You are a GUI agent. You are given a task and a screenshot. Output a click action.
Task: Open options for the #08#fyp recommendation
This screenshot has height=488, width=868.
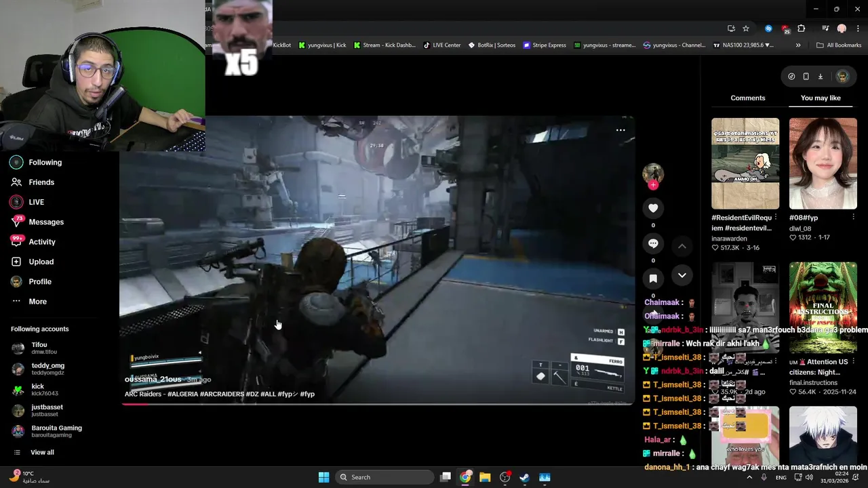click(853, 218)
